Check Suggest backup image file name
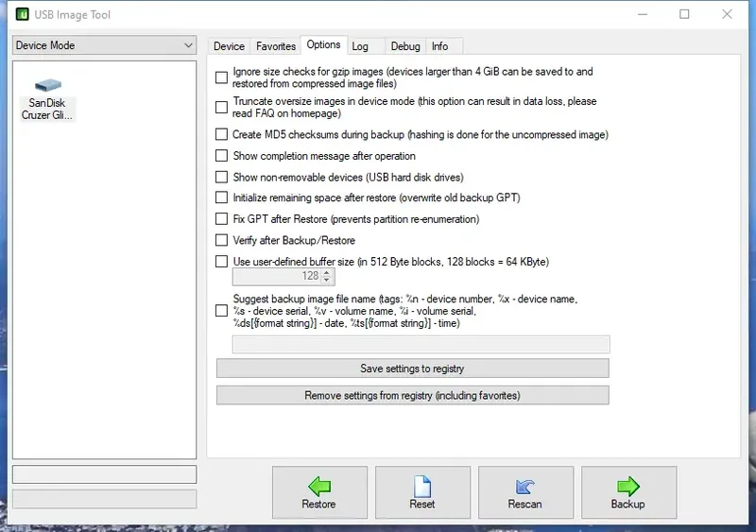Viewport: 756px width, 532px height. (x=221, y=311)
